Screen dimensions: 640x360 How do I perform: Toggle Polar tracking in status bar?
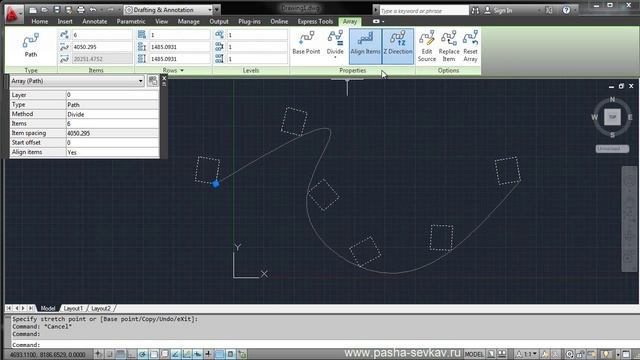click(142, 354)
